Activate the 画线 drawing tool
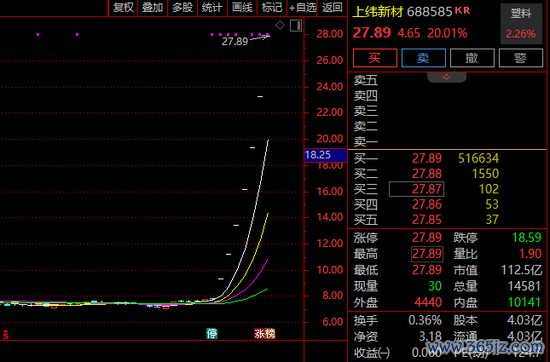The height and width of the screenshot is (362, 550). tap(242, 8)
